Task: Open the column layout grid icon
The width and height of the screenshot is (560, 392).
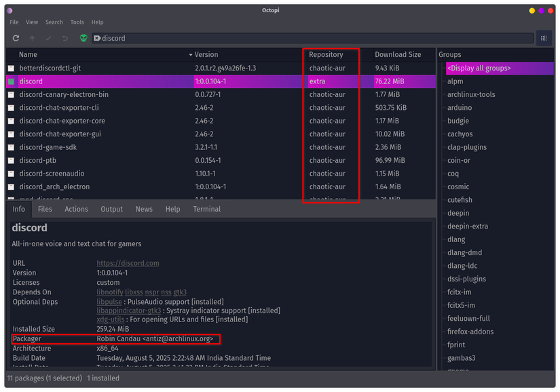Action: pyautogui.click(x=543, y=38)
